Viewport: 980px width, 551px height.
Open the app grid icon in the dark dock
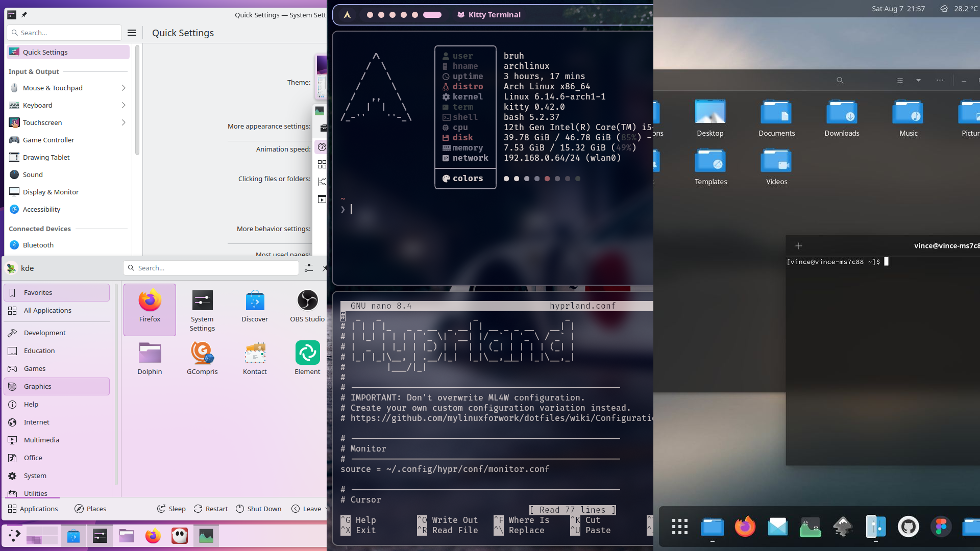[x=680, y=527]
